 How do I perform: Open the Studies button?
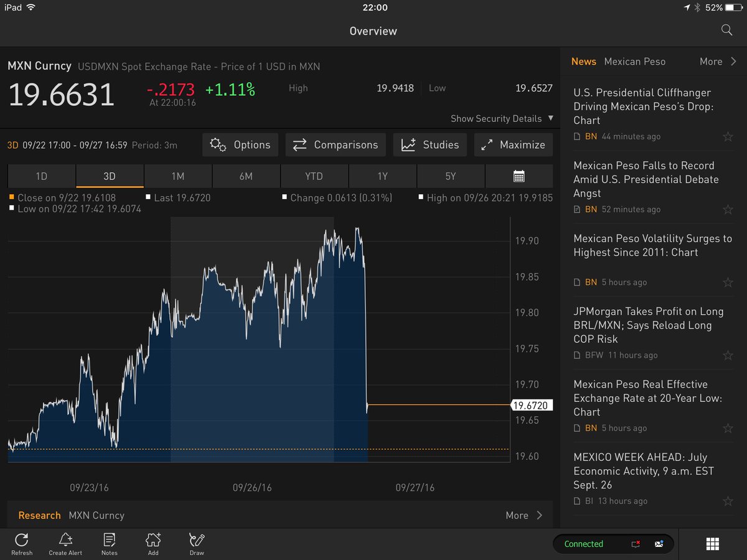[x=430, y=144]
